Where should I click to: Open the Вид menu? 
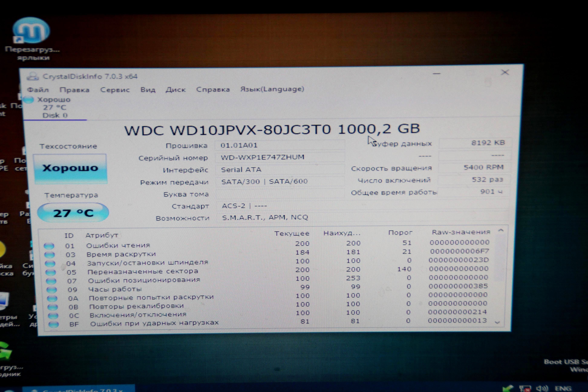click(x=148, y=90)
